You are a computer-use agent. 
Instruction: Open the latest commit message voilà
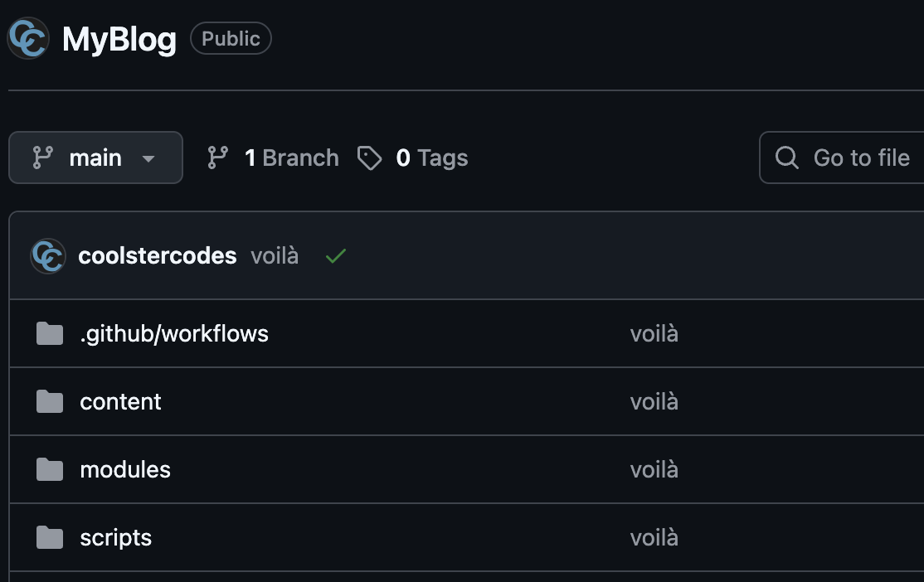tap(275, 256)
